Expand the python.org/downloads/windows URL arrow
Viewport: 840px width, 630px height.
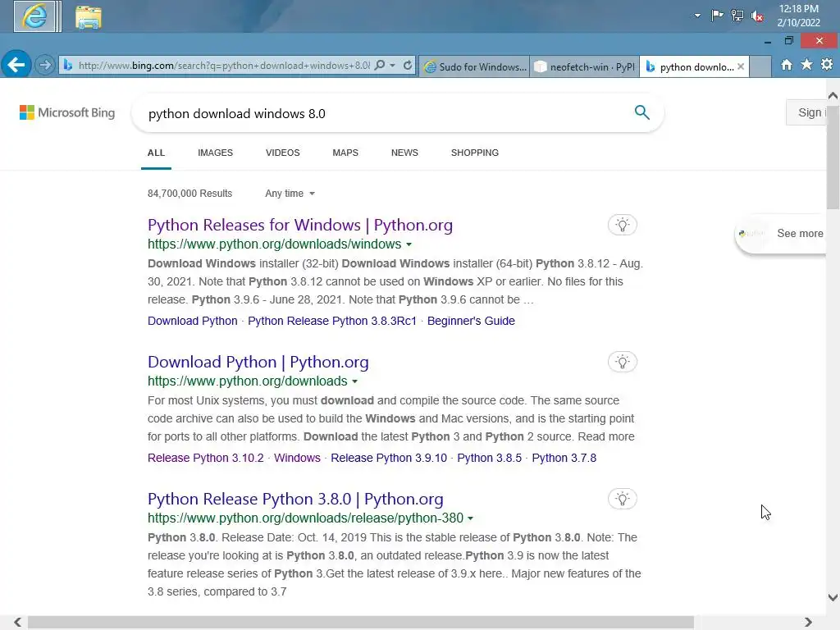tap(409, 244)
